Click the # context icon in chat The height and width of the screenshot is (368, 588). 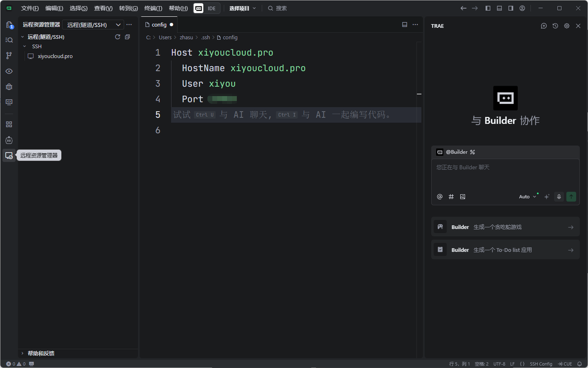451,196
